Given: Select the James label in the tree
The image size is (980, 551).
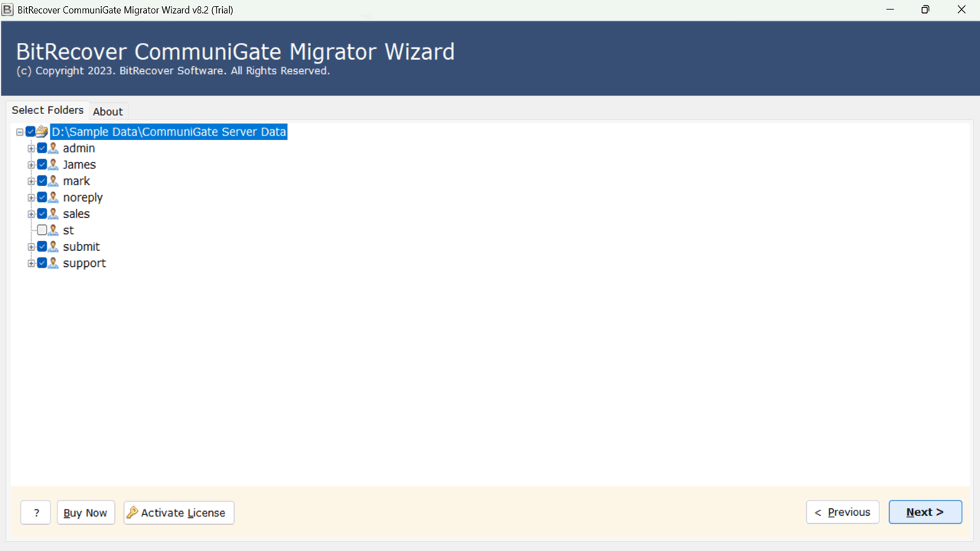Looking at the screenshot, I should pos(80,165).
